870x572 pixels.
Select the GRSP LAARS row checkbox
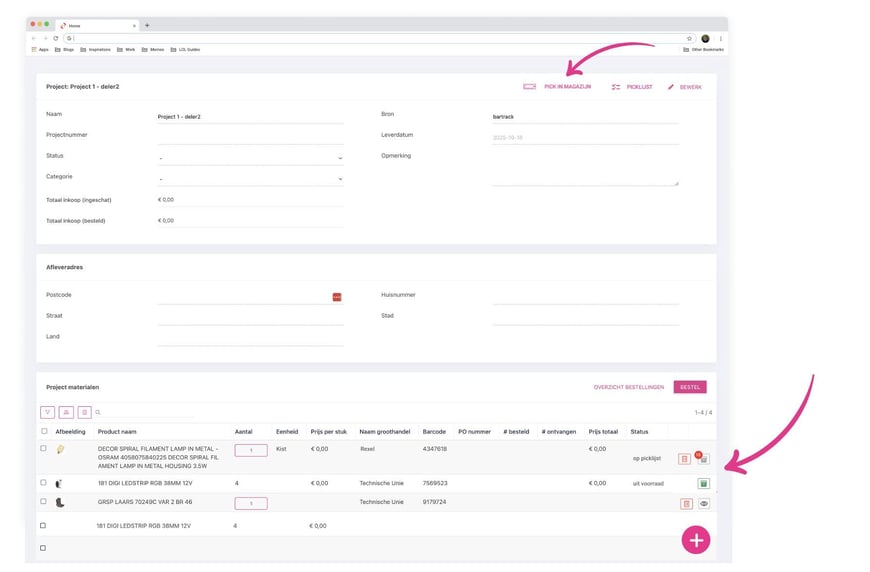click(43, 502)
